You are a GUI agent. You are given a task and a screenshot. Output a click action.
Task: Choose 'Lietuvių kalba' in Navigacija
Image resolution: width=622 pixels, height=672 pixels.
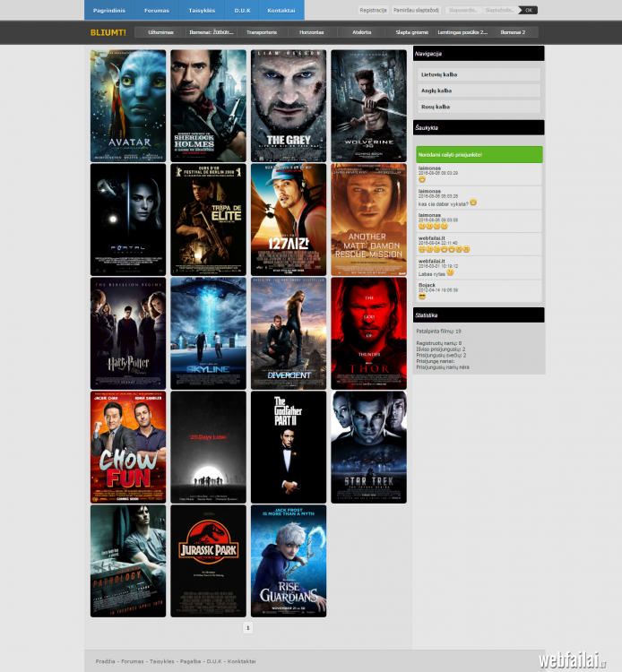(479, 74)
